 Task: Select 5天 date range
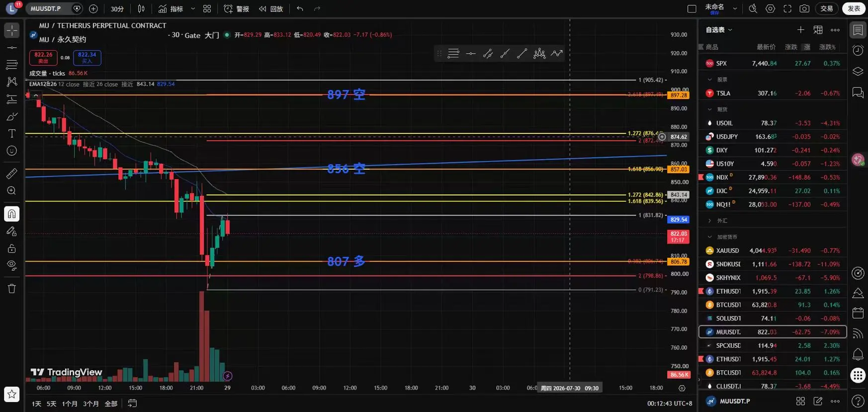coord(51,404)
